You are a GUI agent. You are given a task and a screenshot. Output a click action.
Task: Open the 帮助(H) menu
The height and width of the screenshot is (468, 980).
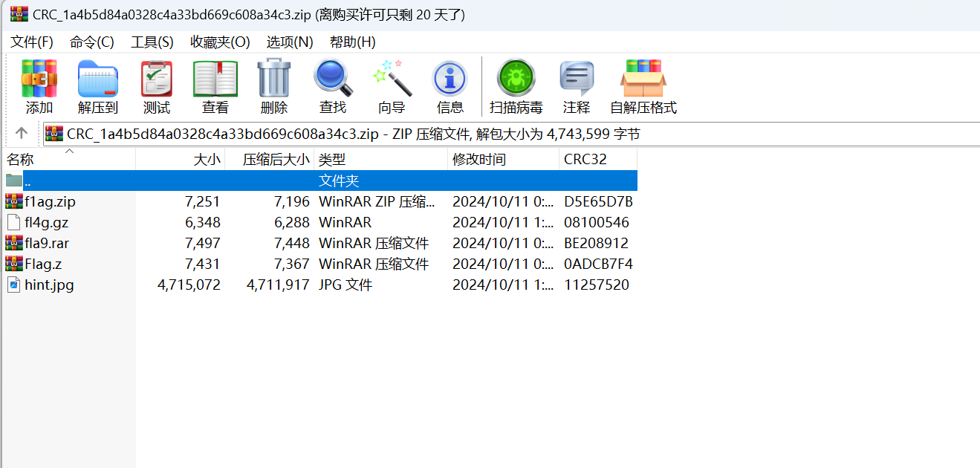[x=353, y=42]
